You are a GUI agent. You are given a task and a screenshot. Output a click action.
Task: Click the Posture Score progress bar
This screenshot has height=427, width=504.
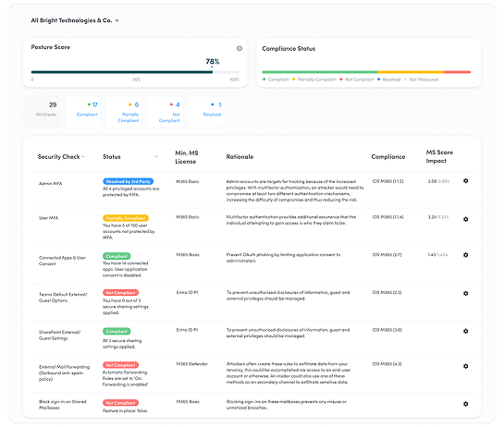click(135, 72)
